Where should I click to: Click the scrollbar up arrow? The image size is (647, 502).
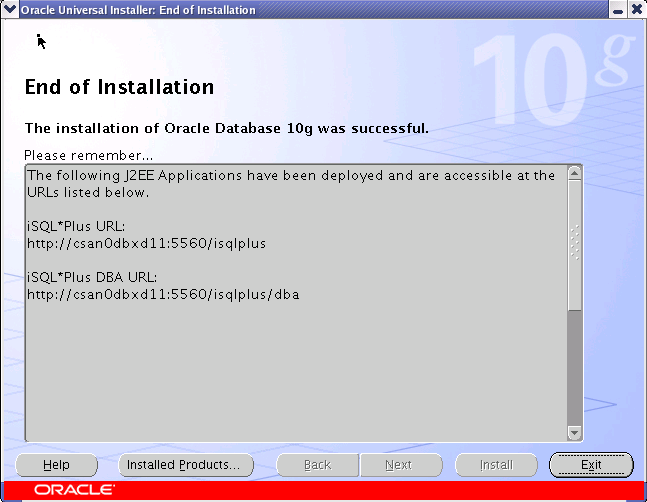pyautogui.click(x=574, y=174)
